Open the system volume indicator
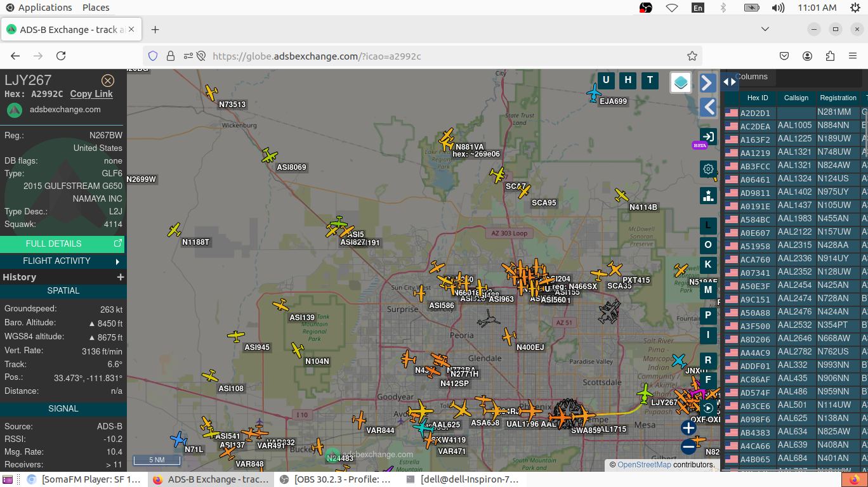868x487 pixels. pyautogui.click(x=778, y=8)
